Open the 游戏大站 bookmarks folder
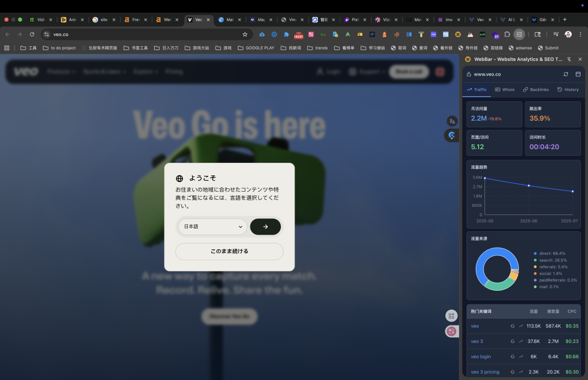Screen dimensions: 588x380 tap(197, 48)
